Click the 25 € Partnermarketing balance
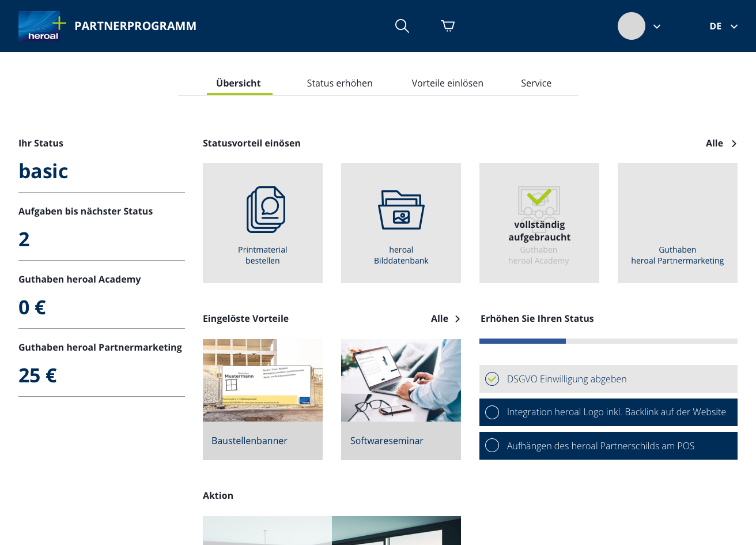 click(37, 375)
